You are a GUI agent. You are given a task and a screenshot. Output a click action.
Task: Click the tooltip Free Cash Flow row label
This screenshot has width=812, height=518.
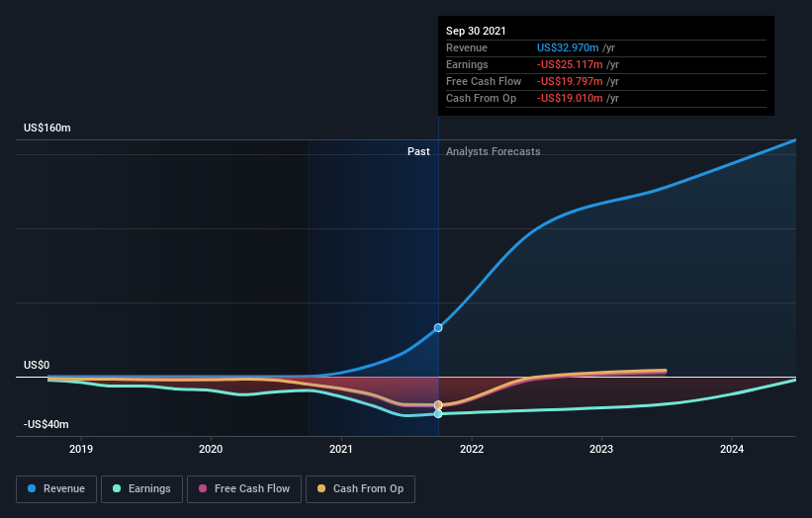484,81
